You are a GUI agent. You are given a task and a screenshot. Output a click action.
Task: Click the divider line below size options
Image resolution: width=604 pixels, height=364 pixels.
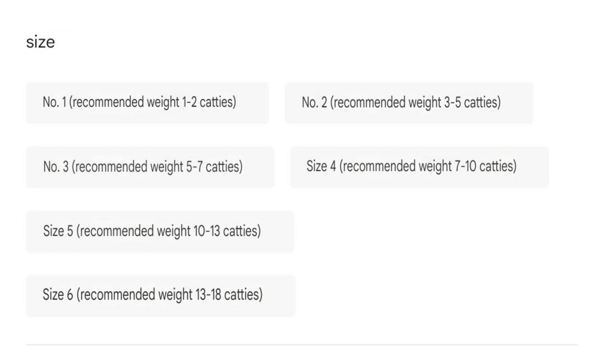[x=302, y=345]
